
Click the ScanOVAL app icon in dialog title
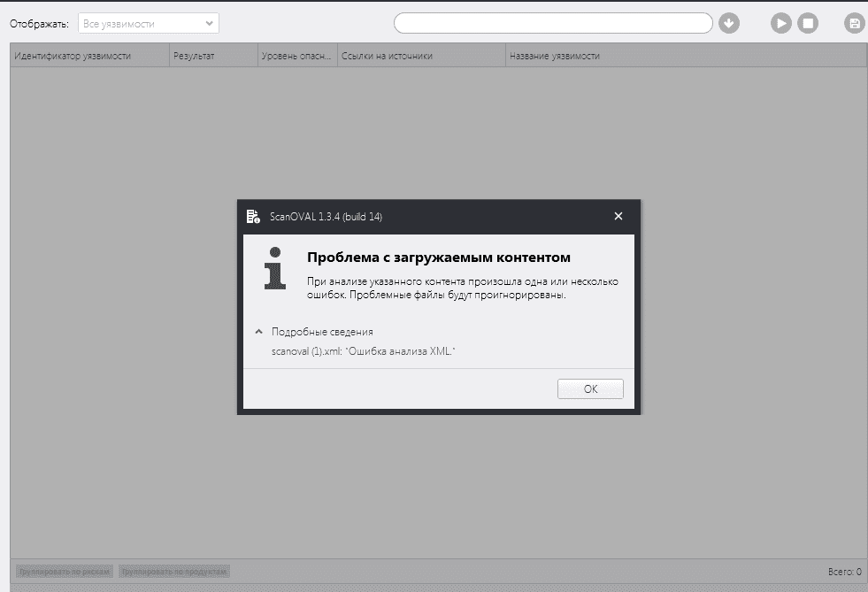254,217
